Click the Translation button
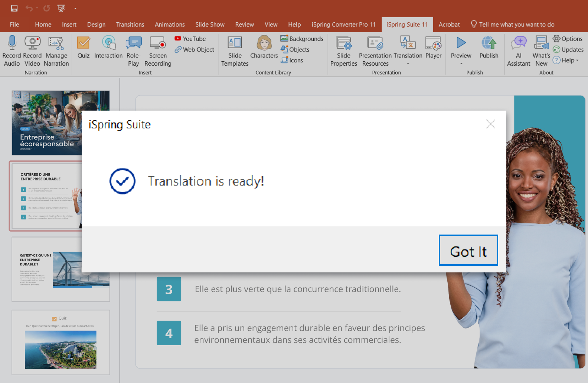Viewport: 588px width, 383px height. point(408,47)
